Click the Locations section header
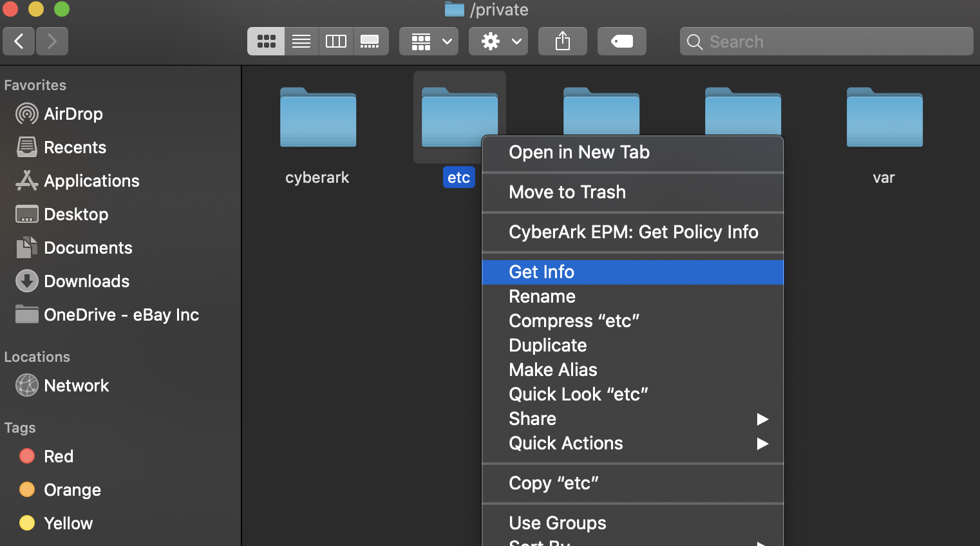980x546 pixels. click(x=37, y=357)
